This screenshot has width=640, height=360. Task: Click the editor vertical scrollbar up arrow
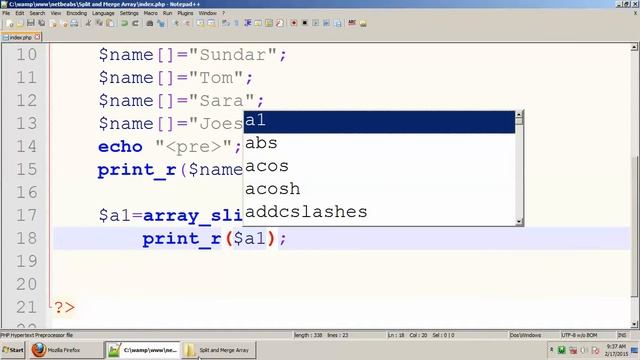634,47
